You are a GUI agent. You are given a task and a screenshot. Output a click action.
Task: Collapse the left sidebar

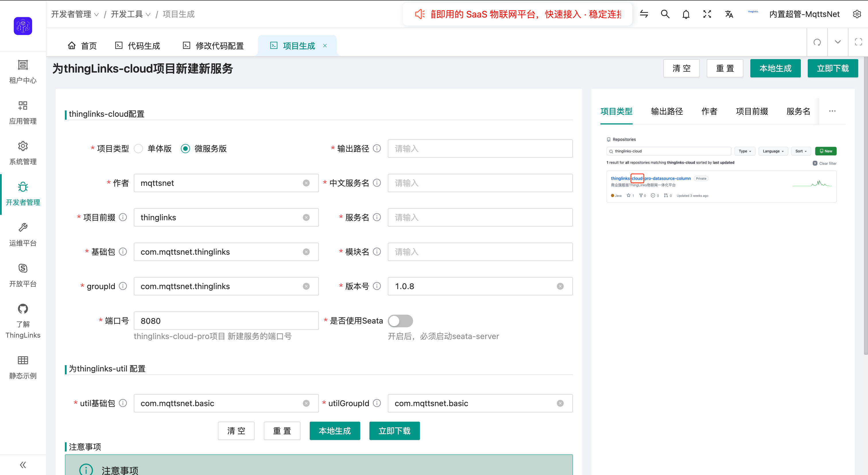(23, 465)
